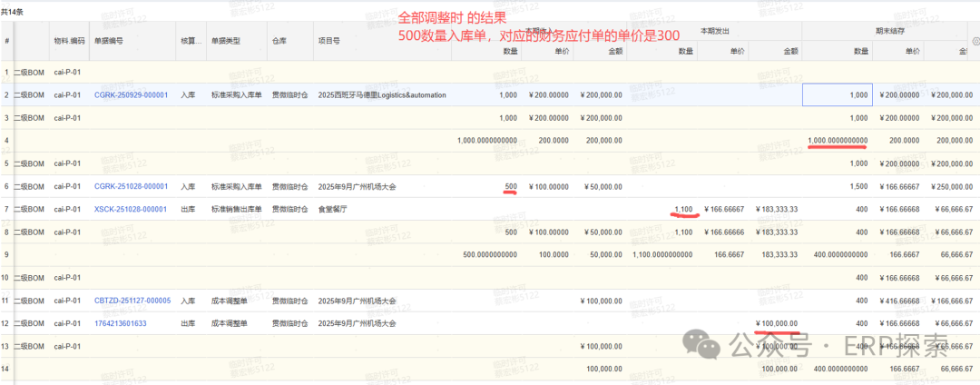Click the truncated 核算... column header
980x385 pixels.
tap(190, 41)
